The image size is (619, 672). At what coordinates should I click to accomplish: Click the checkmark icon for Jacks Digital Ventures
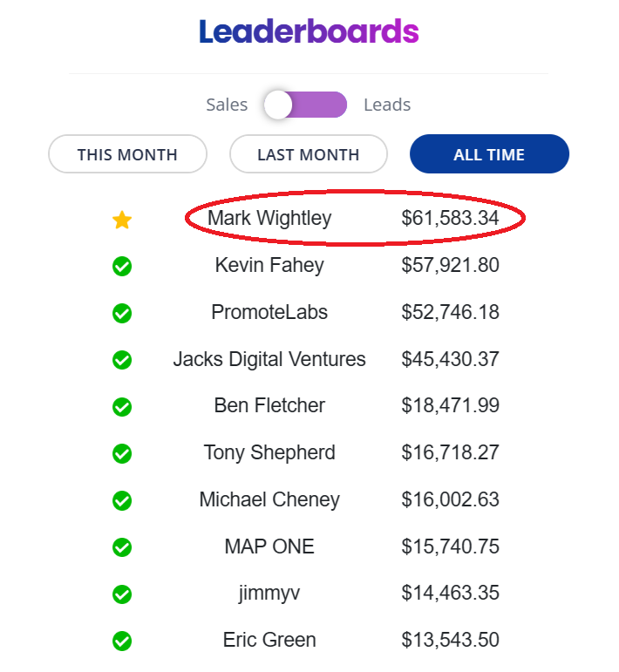122,360
